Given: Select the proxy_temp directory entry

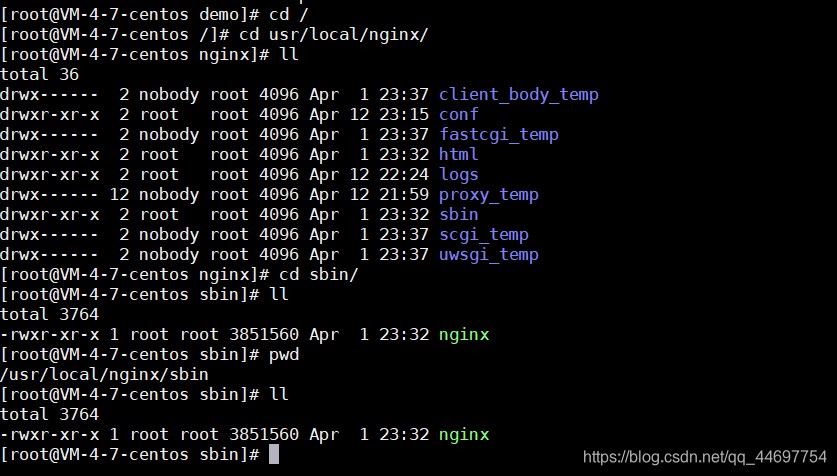Looking at the screenshot, I should [488, 195].
